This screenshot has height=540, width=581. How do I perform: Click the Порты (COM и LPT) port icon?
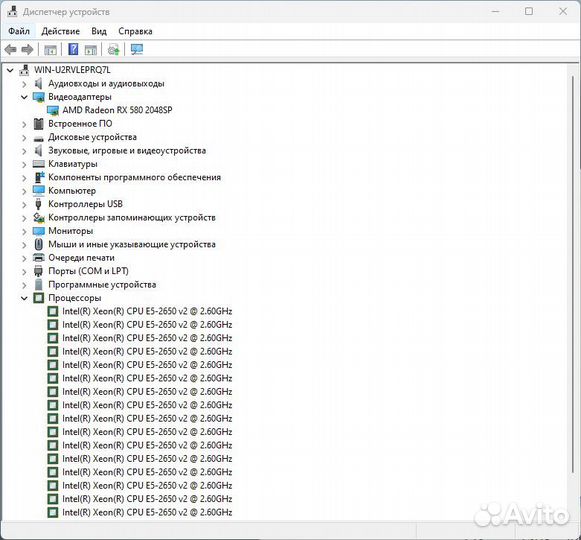pyautogui.click(x=38, y=271)
